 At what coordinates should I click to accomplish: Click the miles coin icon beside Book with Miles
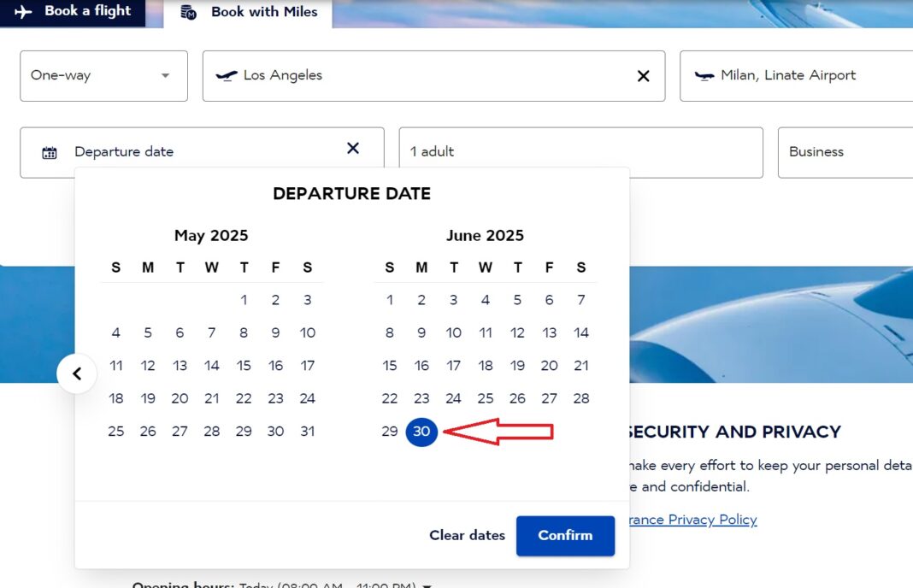click(x=189, y=12)
